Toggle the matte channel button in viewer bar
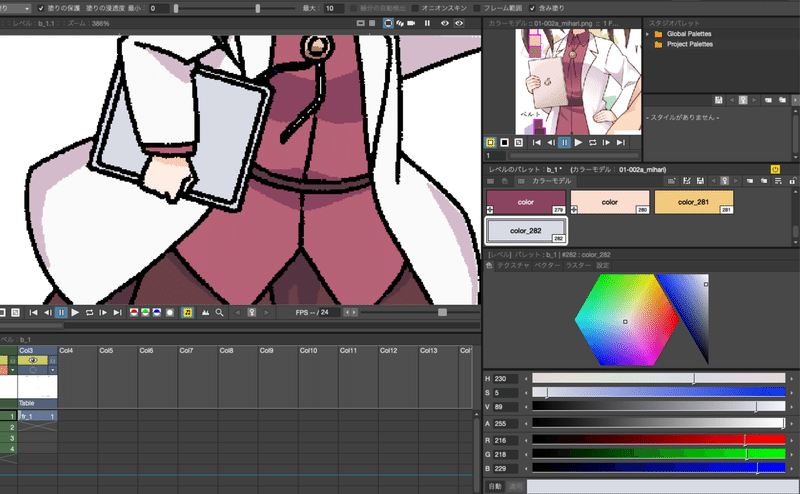The width and height of the screenshot is (800, 494). click(x=170, y=312)
